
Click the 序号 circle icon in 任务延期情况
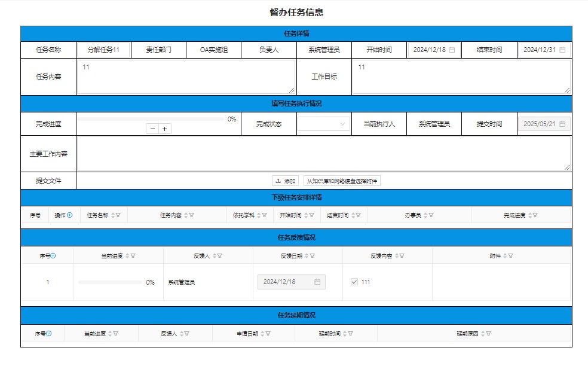pyautogui.click(x=49, y=334)
